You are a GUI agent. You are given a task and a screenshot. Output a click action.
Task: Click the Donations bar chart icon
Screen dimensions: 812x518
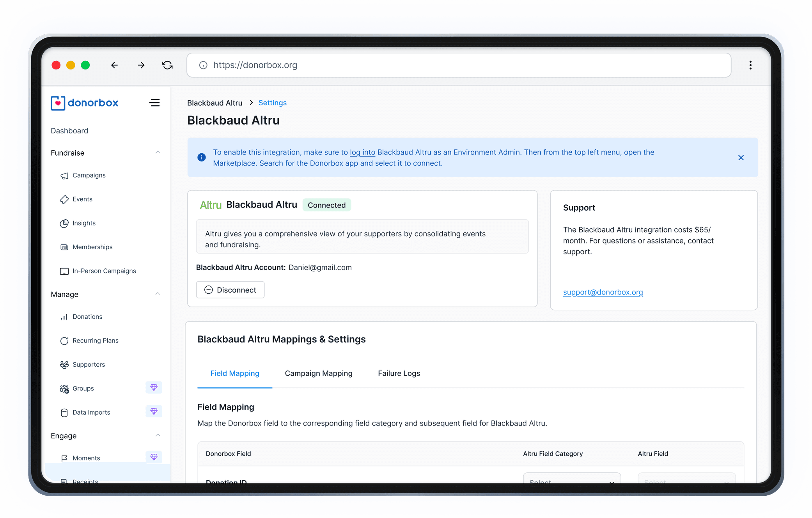(x=64, y=317)
